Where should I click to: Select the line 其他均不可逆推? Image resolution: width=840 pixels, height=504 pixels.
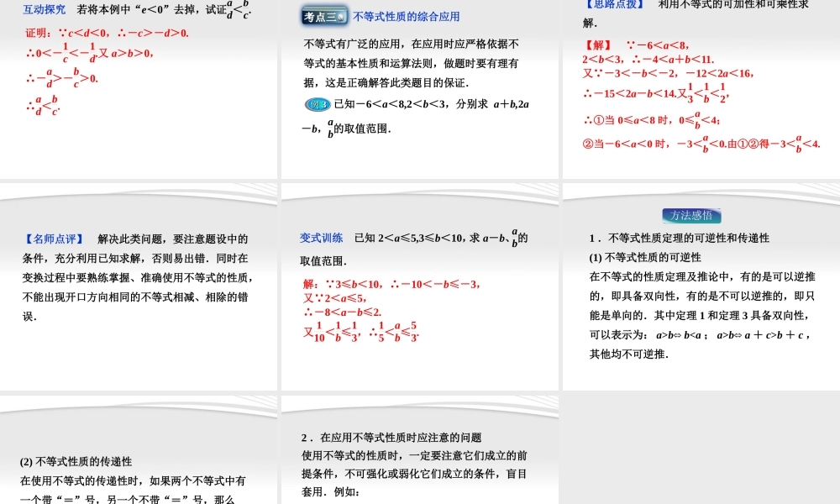(x=629, y=354)
